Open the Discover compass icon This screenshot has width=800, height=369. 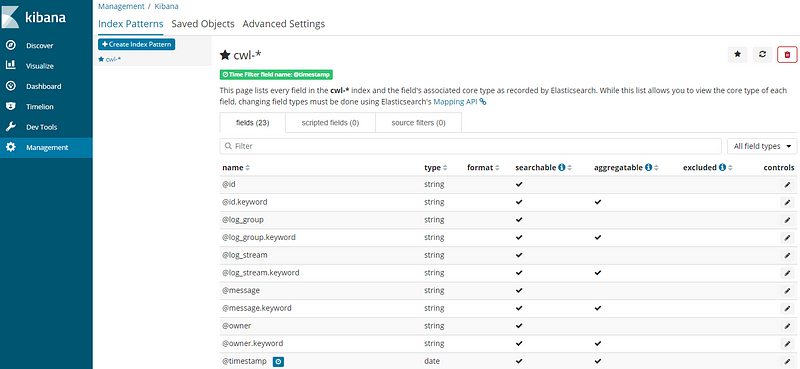click(10, 45)
